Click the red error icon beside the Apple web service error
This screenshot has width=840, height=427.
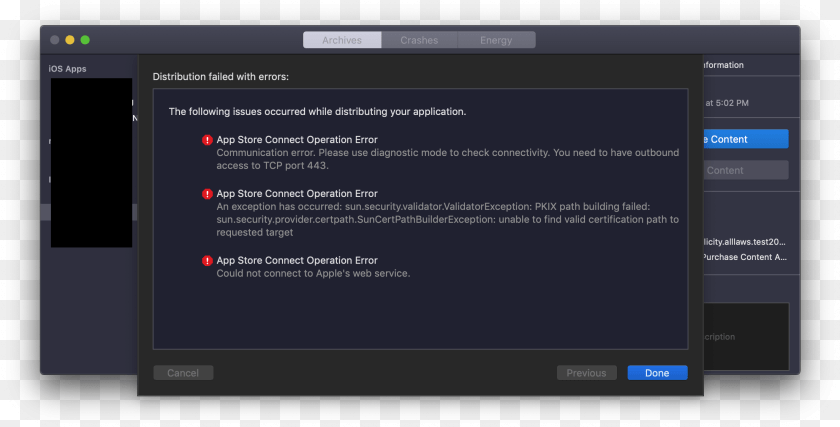pyautogui.click(x=207, y=261)
